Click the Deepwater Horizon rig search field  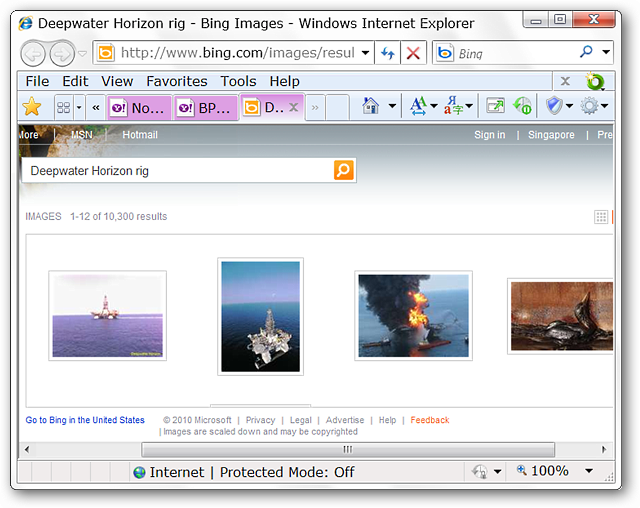coord(178,171)
